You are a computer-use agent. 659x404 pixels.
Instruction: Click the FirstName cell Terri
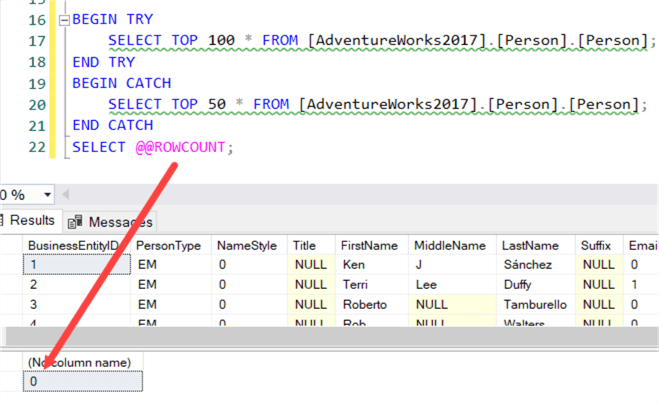point(372,285)
